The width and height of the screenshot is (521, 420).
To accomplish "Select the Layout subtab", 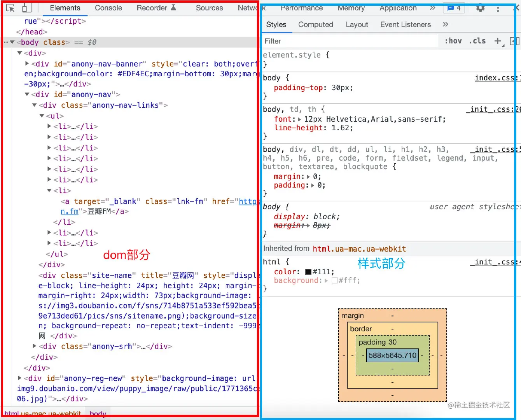I will 357,24.
